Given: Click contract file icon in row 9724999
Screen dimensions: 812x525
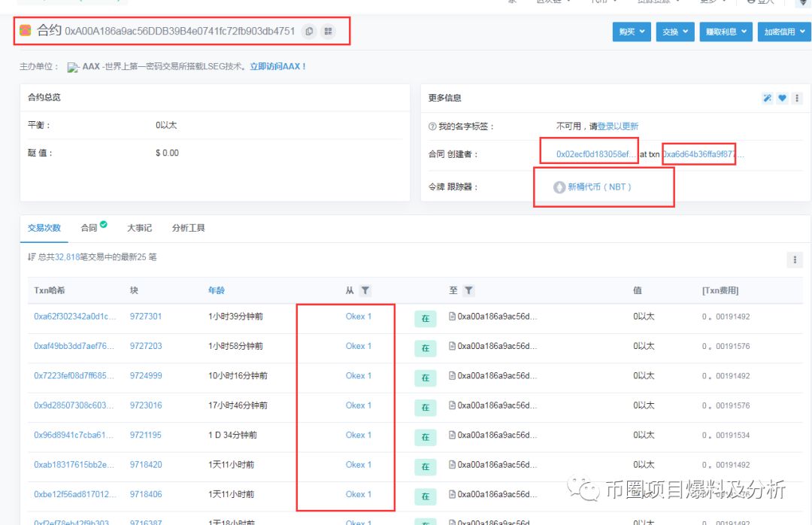Looking at the screenshot, I should (x=452, y=375).
